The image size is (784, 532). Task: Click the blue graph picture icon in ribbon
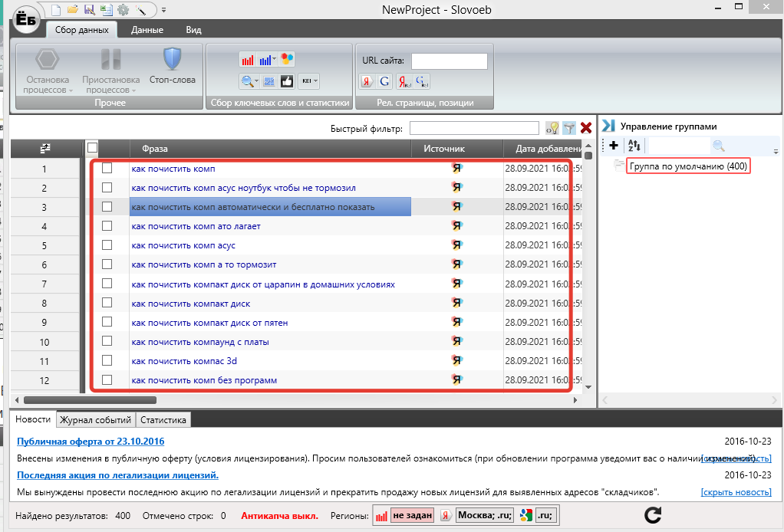point(269,81)
